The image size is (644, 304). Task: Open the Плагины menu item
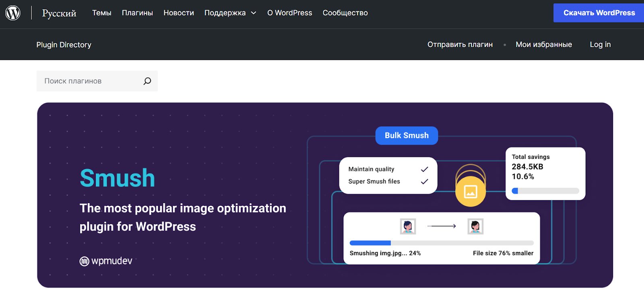point(137,13)
